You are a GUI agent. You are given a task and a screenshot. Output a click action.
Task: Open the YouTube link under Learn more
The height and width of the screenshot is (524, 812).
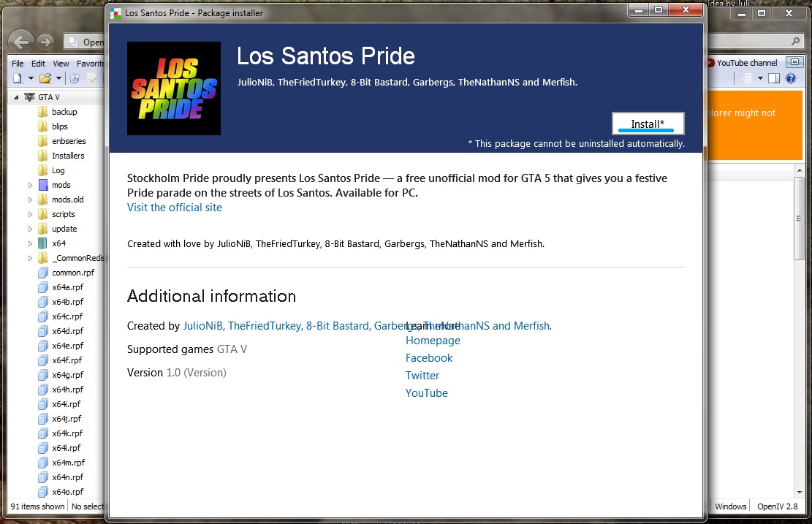tap(427, 393)
